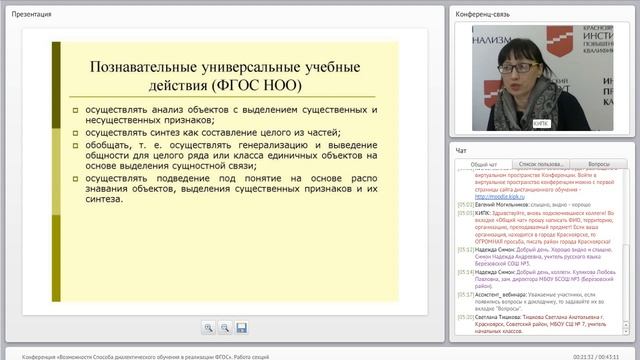The height and width of the screenshot is (360, 640).
Task: Click the КИПК label on the video
Action: (x=541, y=123)
